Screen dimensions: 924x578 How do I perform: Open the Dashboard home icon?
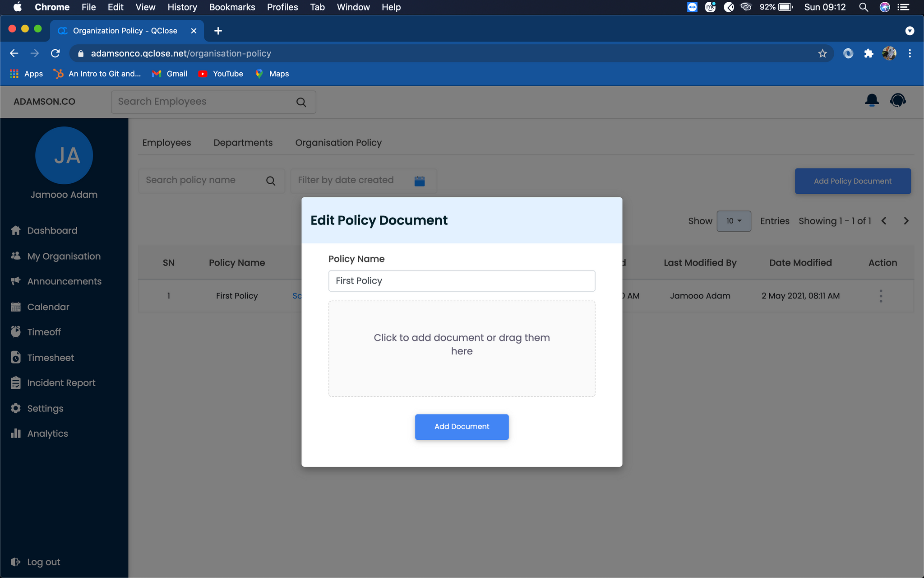point(16,230)
